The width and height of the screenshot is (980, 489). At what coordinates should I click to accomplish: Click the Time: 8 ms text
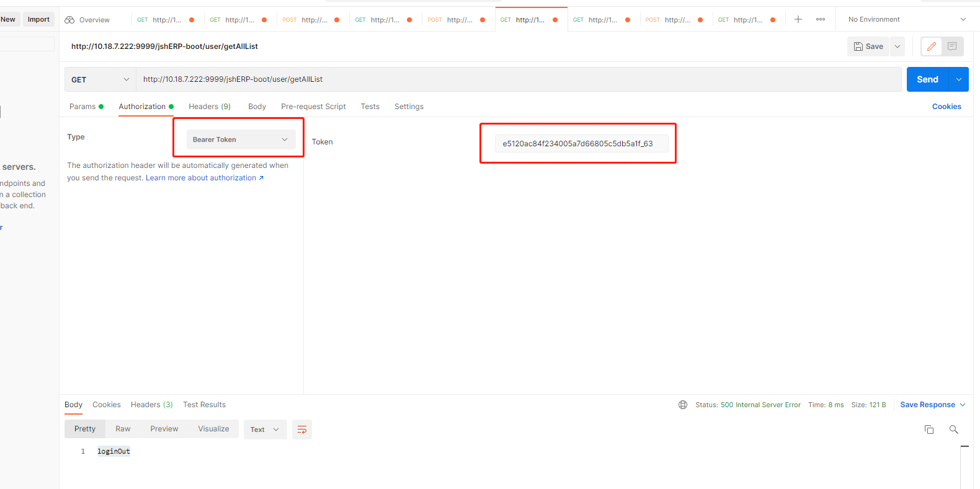click(826, 405)
